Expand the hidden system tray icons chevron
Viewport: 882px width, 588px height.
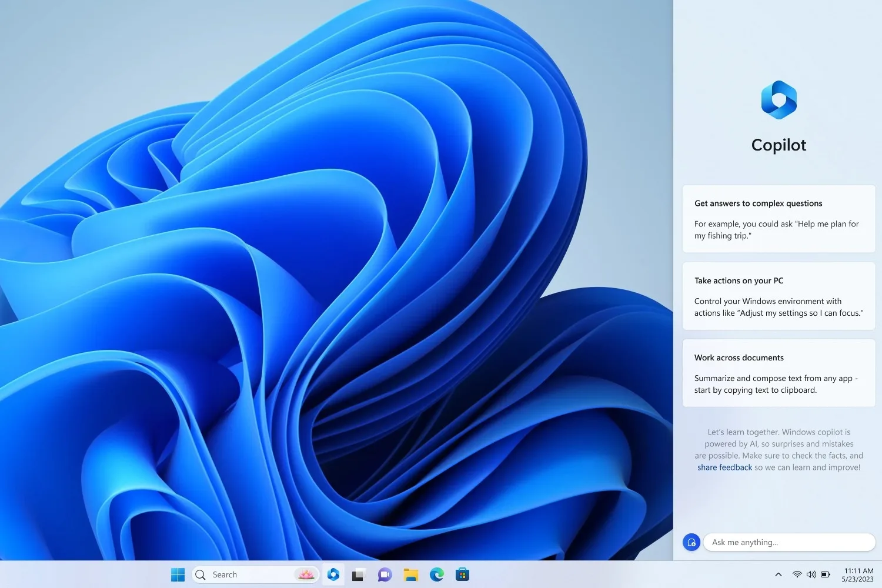tap(779, 574)
